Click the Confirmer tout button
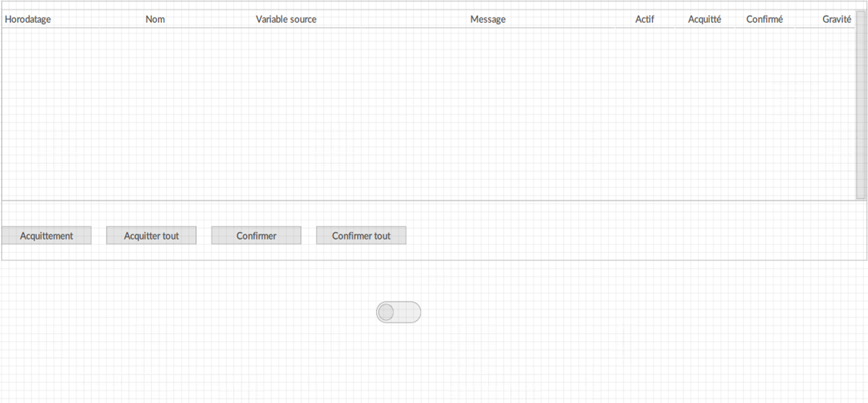Viewport: 868px width, 403px height. pyautogui.click(x=361, y=236)
